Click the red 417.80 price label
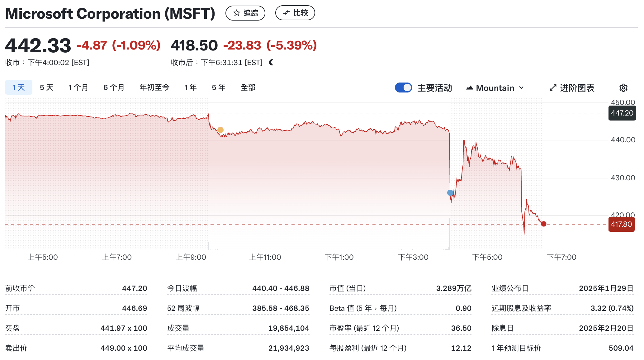 621,224
